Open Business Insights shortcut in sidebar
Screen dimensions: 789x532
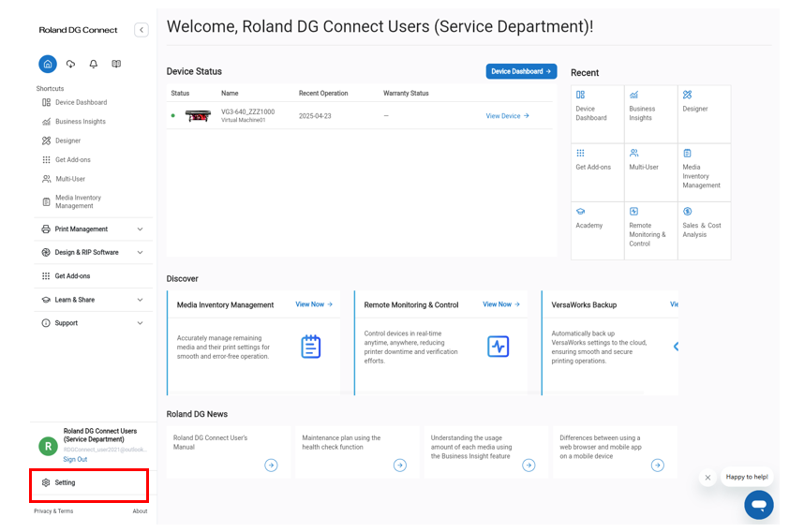(x=74, y=122)
